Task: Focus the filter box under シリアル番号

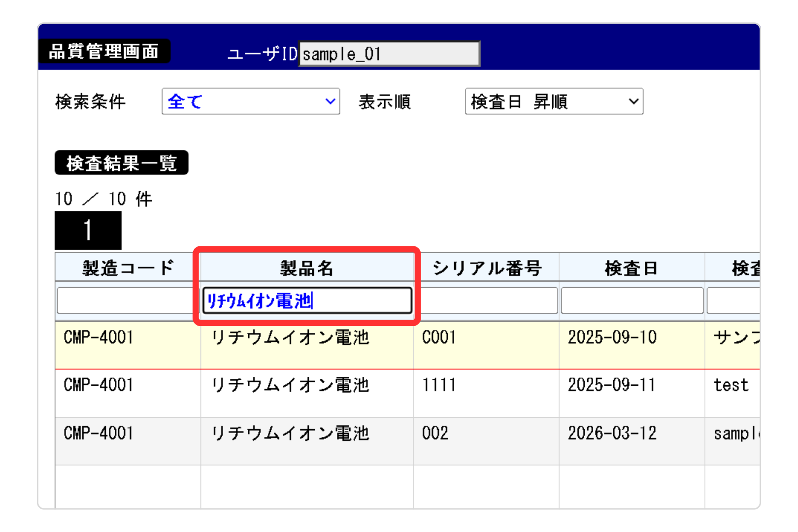Action: point(488,300)
